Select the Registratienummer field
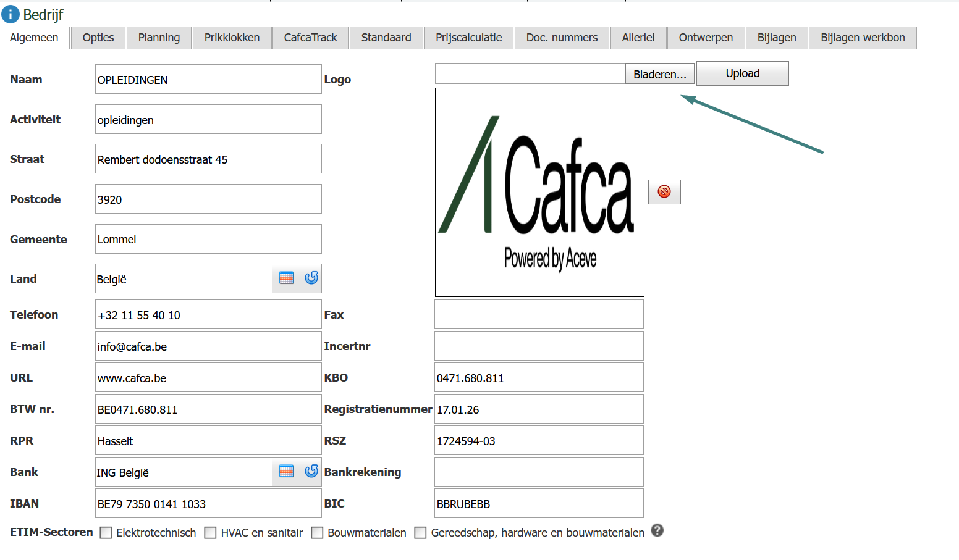959x560 pixels. tap(539, 409)
